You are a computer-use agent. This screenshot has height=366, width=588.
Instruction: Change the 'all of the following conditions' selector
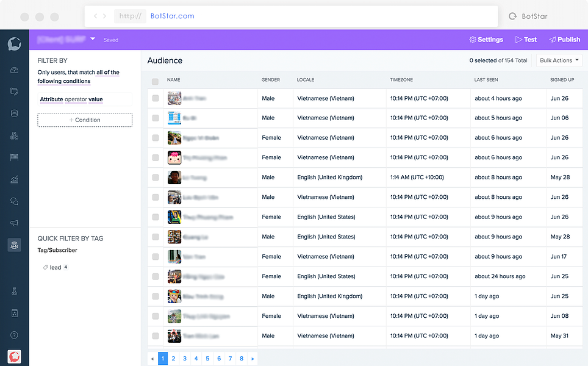click(78, 76)
